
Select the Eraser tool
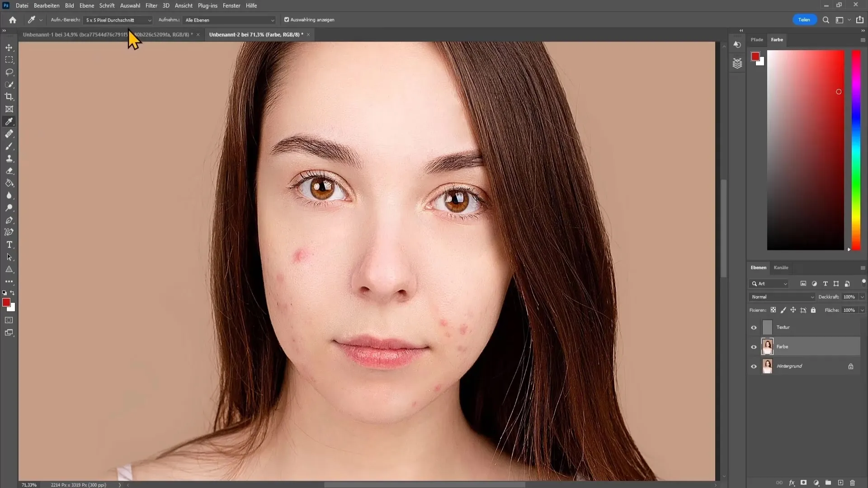pos(9,171)
